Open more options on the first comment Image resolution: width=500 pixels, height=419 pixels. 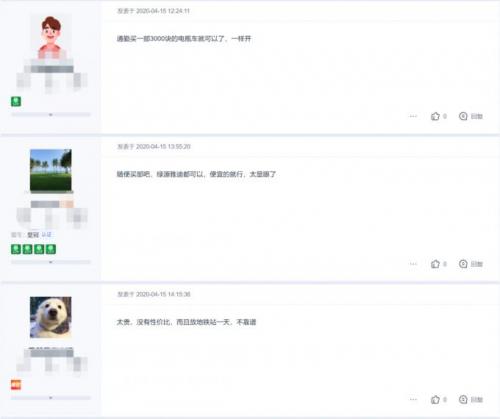coord(413,116)
